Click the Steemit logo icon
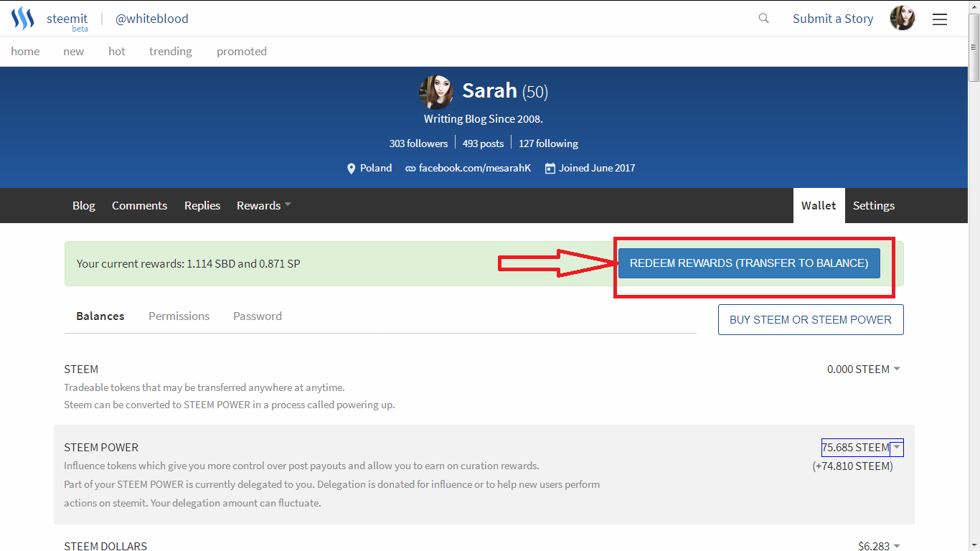This screenshot has height=551, width=980. [23, 18]
